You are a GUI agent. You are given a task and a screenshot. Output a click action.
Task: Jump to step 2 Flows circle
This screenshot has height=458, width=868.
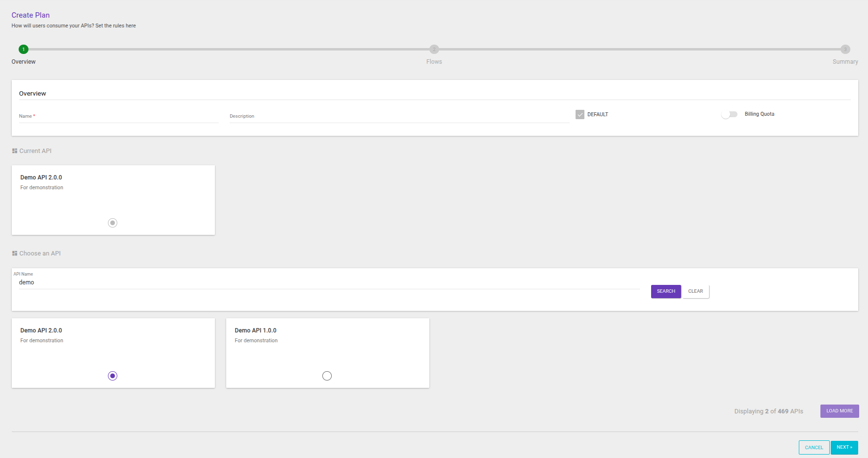click(x=434, y=49)
